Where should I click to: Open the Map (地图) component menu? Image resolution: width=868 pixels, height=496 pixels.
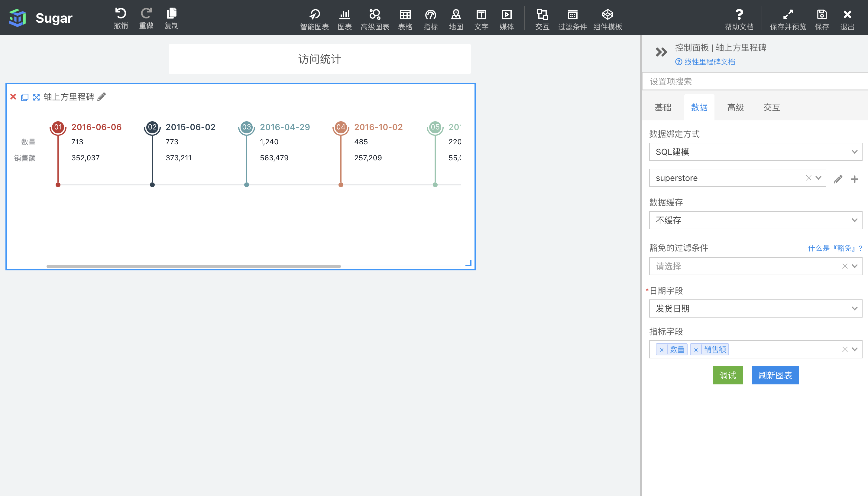click(456, 14)
